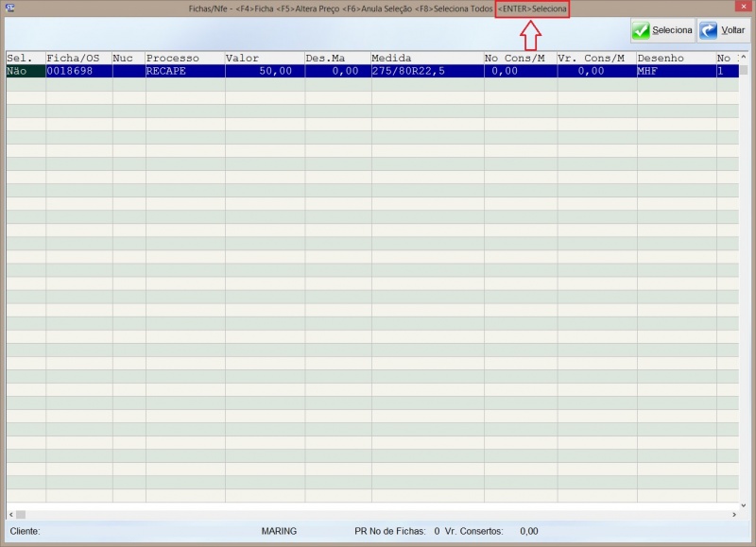Image resolution: width=756 pixels, height=547 pixels.
Task: Click the Sel. column header
Action: (x=25, y=58)
